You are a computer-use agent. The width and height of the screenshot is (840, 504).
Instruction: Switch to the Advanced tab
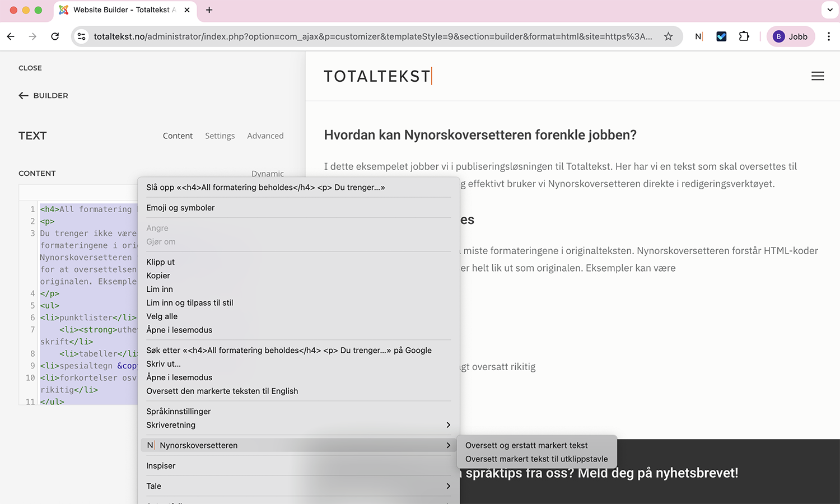pyautogui.click(x=265, y=136)
